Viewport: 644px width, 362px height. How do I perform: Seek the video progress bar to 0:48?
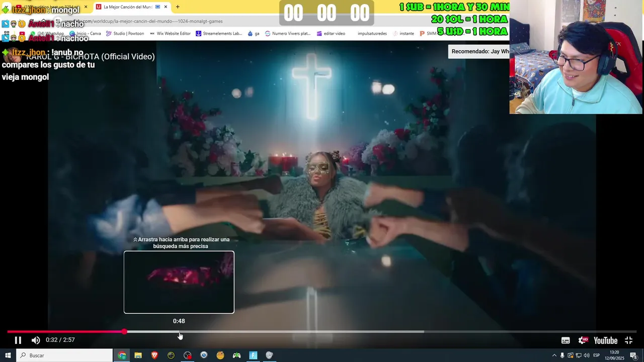(179, 332)
